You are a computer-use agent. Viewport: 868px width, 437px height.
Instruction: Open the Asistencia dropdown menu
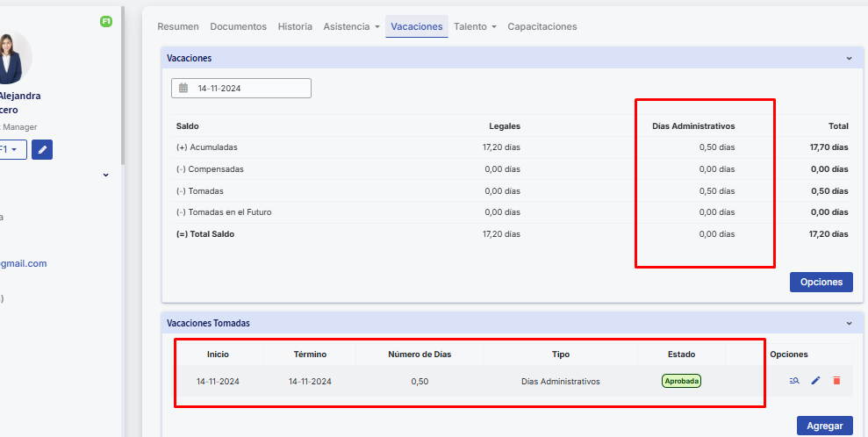351,26
